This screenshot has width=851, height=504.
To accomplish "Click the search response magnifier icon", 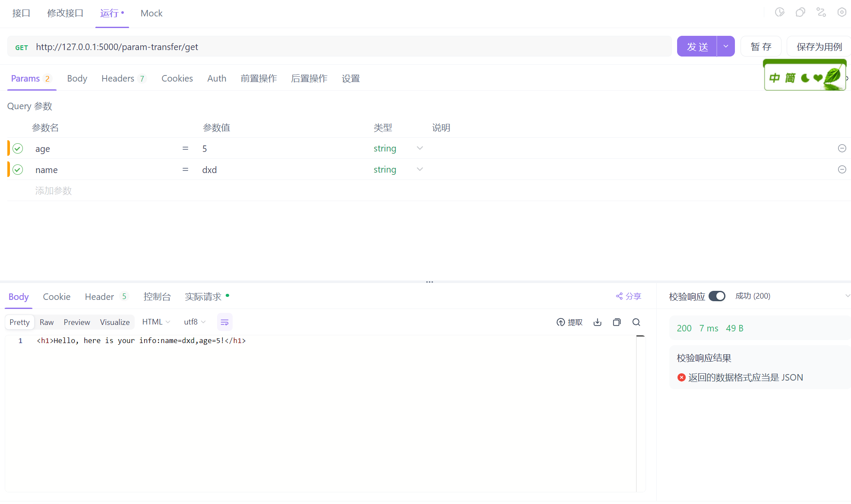I will (x=636, y=322).
